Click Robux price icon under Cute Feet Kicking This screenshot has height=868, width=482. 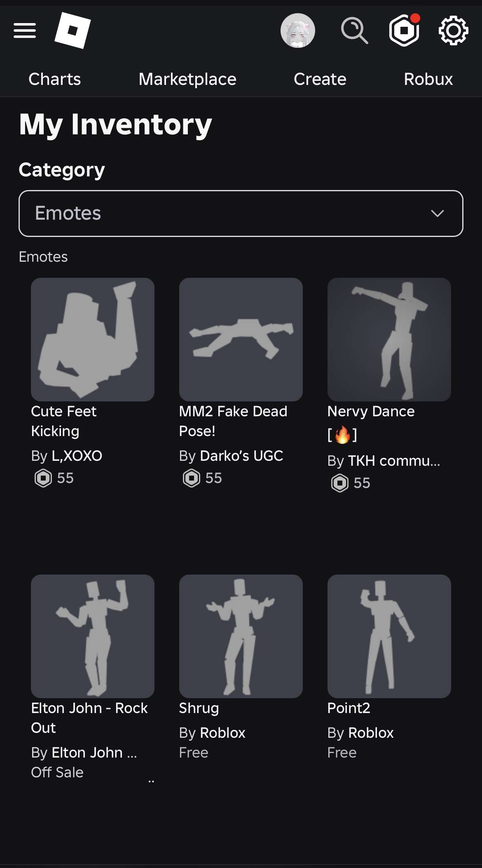pyautogui.click(x=43, y=478)
